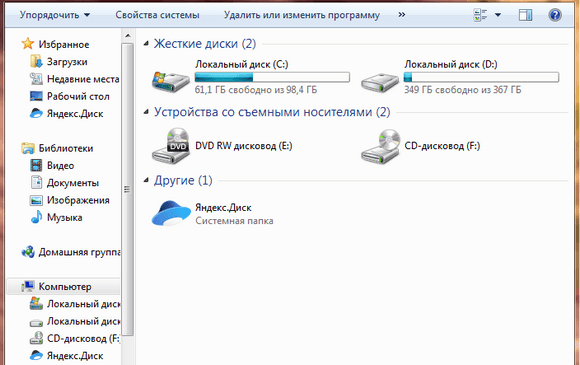Screen dimensions: 580x365
Task: Click the Избранное heading label
Action: [x=64, y=44]
